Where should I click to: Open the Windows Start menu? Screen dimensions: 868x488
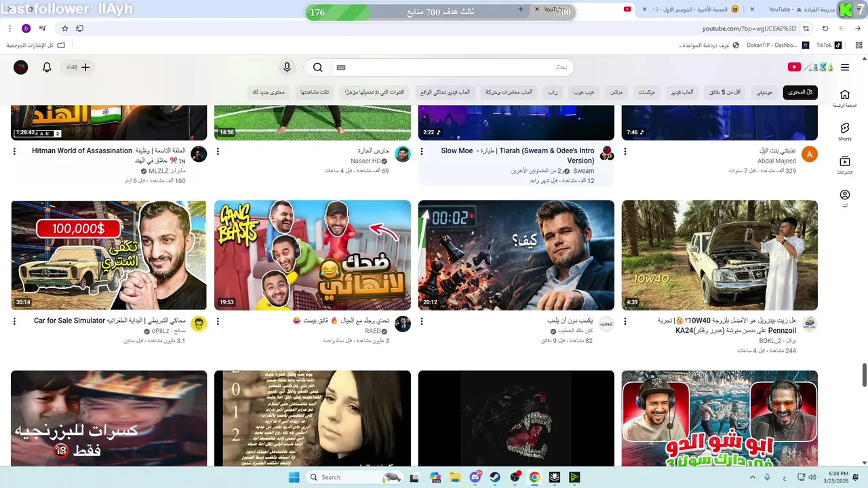[x=294, y=477]
